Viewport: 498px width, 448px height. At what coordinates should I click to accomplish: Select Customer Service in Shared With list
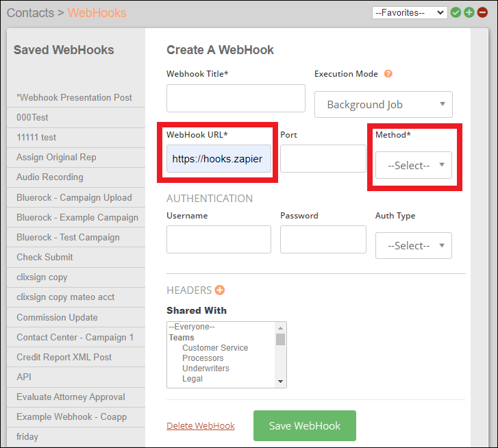click(215, 348)
